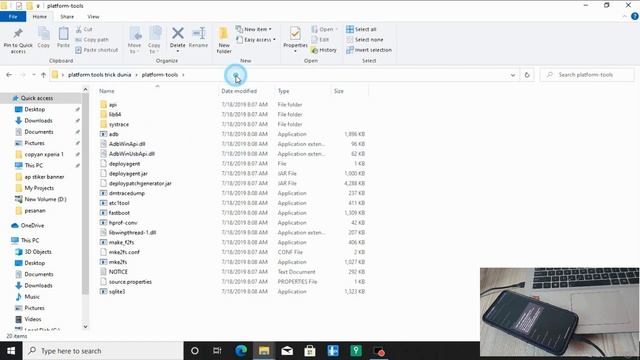Select the systrace folder
The image size is (640, 360).
coord(119,124)
